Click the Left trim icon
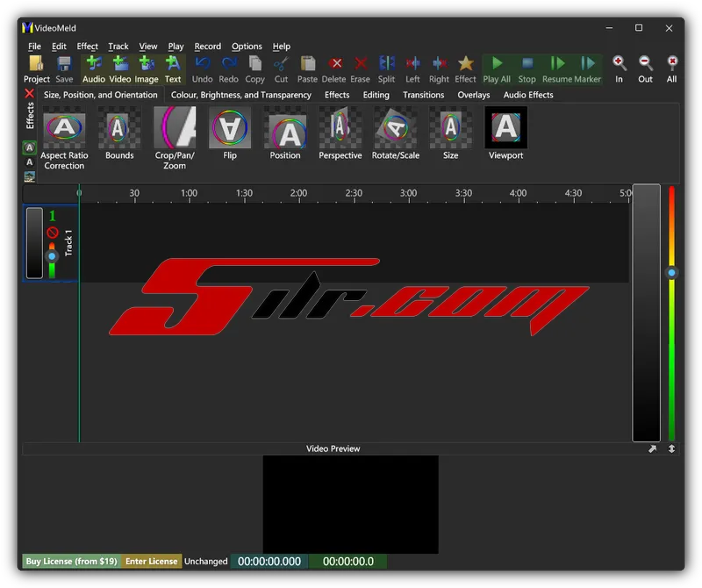The height and width of the screenshot is (588, 702). [x=412, y=69]
